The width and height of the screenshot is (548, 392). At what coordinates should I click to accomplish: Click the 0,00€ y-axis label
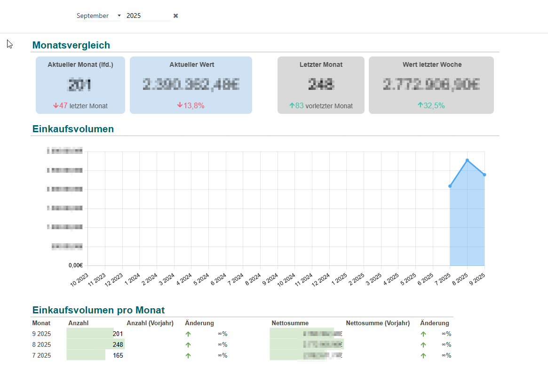75,265
